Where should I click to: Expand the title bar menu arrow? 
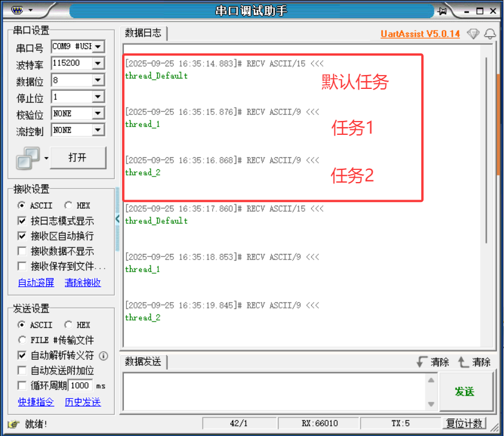[31, 10]
